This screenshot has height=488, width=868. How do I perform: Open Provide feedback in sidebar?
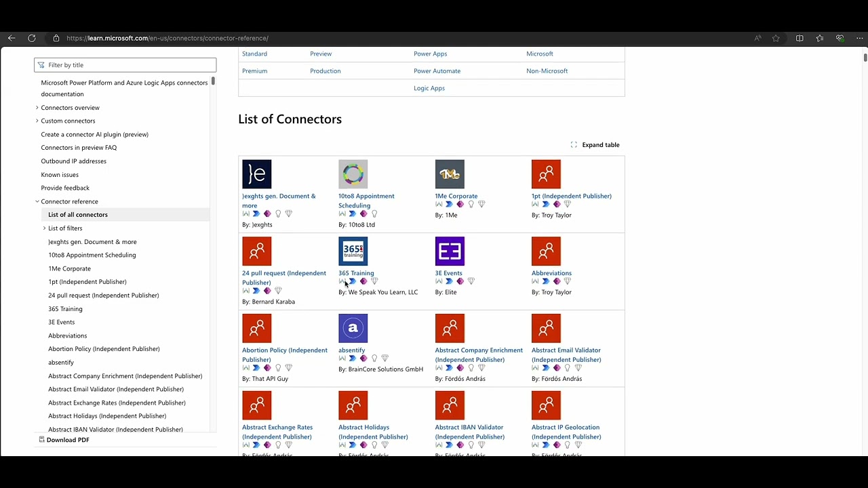65,188
